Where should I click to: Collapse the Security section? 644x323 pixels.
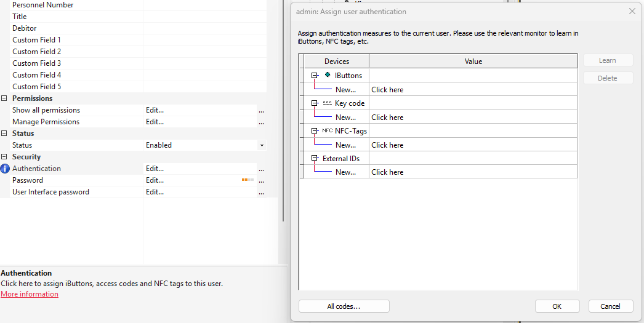(x=4, y=157)
